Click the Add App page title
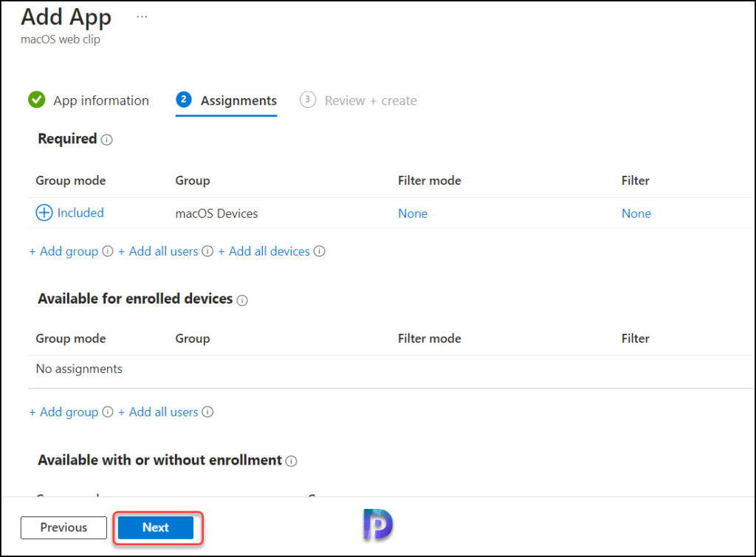Screen dimensions: 756x557 tap(66, 17)
